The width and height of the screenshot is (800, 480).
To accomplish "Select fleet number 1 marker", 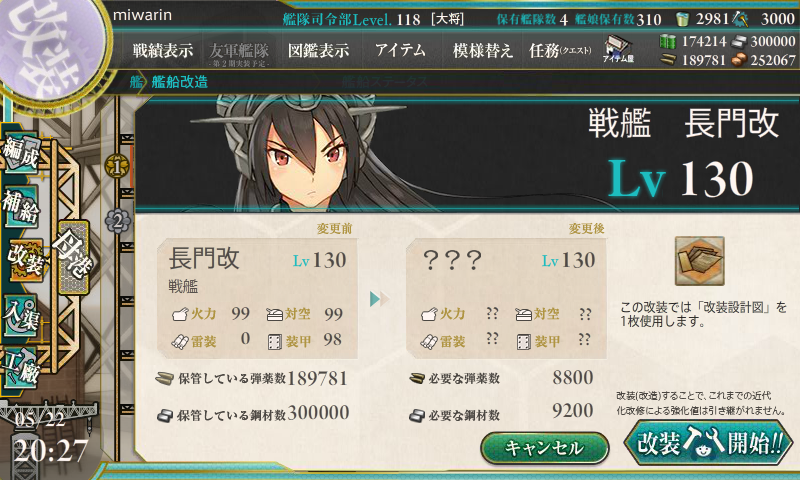I will 117,166.
